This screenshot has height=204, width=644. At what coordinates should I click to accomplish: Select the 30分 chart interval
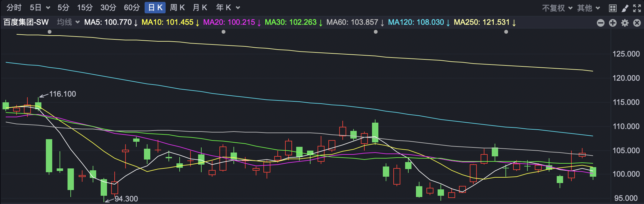(x=108, y=8)
